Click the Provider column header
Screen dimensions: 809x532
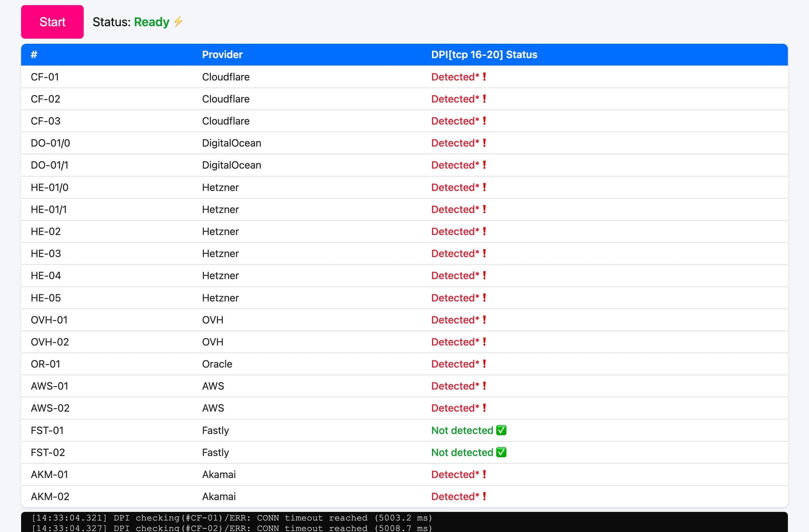point(222,55)
